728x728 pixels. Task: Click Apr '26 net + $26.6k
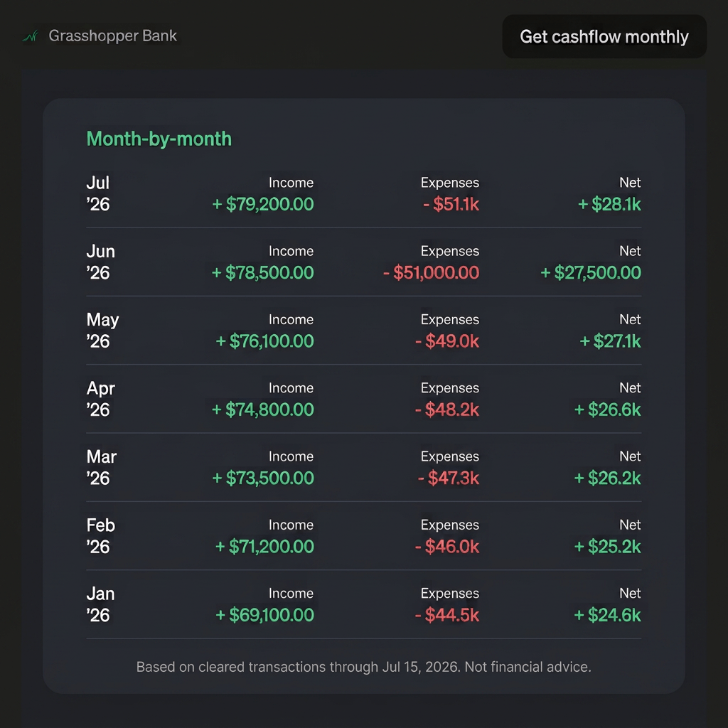(607, 409)
